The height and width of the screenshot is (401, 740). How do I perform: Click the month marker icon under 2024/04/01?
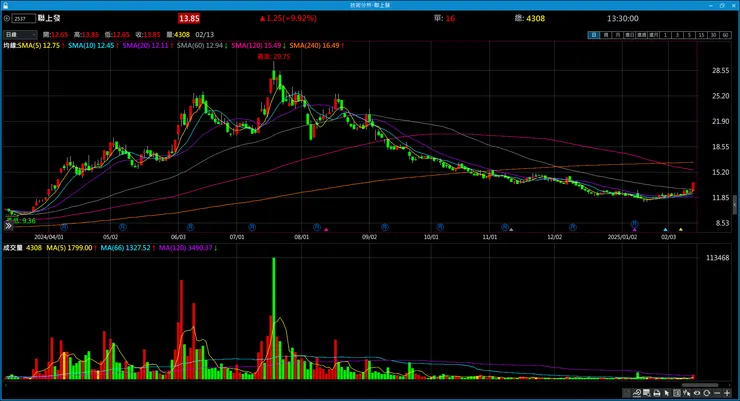[64, 227]
